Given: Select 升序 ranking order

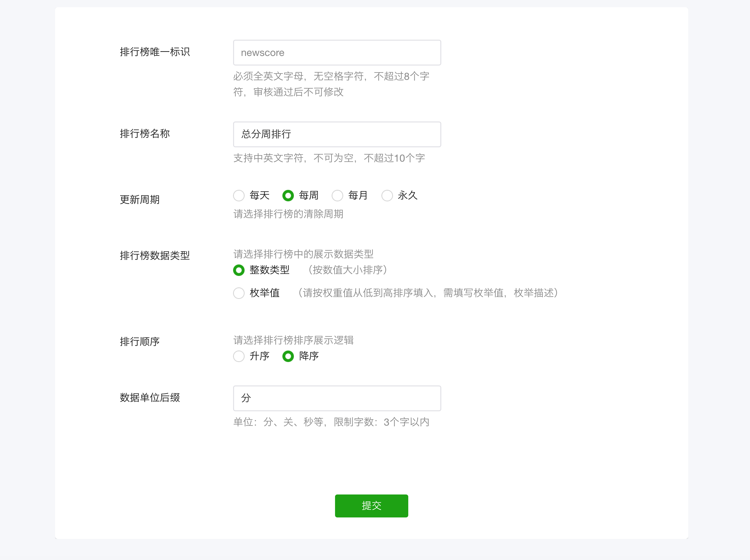Looking at the screenshot, I should [x=239, y=356].
